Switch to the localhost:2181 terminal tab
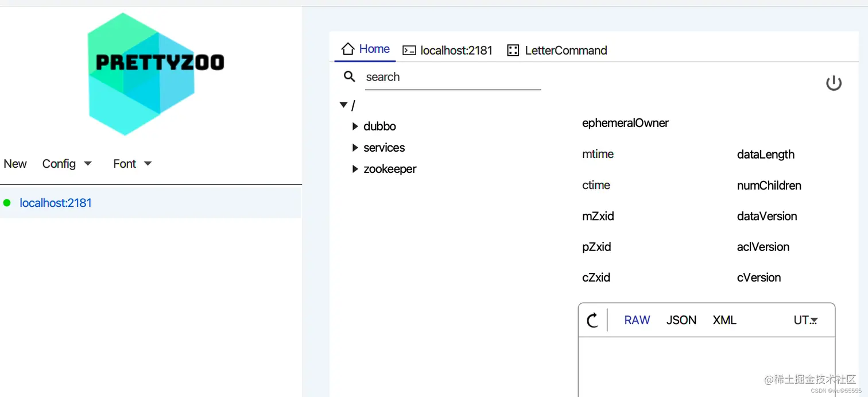This screenshot has width=868, height=397. coord(448,50)
